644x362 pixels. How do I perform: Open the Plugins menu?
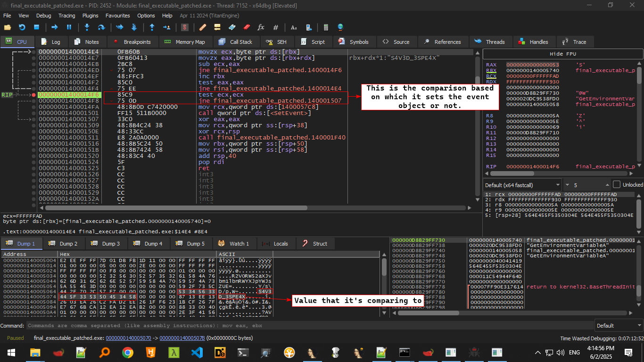point(91,16)
